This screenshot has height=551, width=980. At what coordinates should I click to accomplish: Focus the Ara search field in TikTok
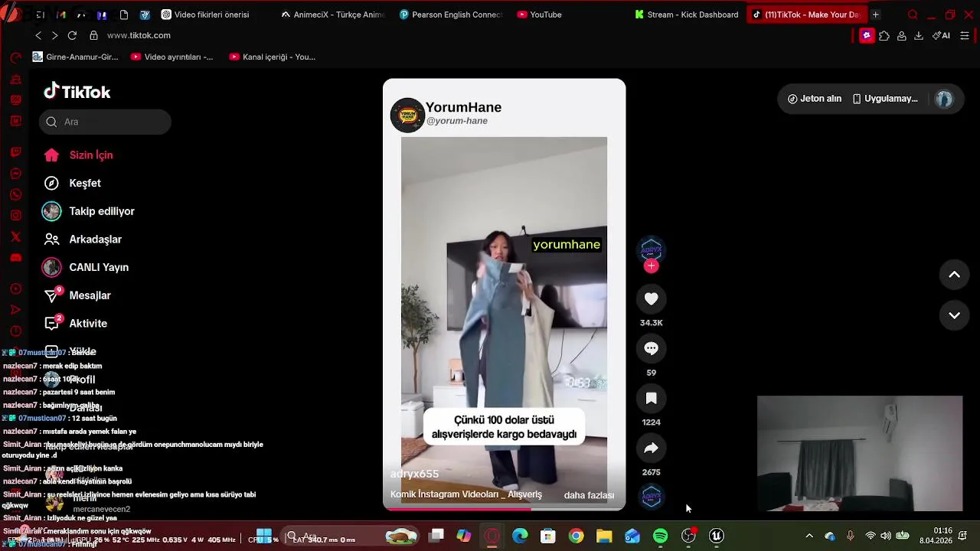pos(105,122)
